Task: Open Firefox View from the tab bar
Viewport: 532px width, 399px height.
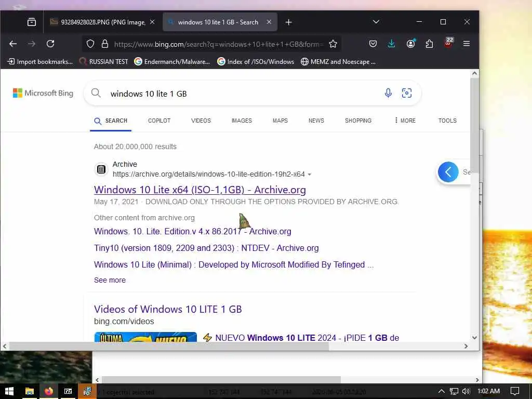Action: click(x=32, y=22)
